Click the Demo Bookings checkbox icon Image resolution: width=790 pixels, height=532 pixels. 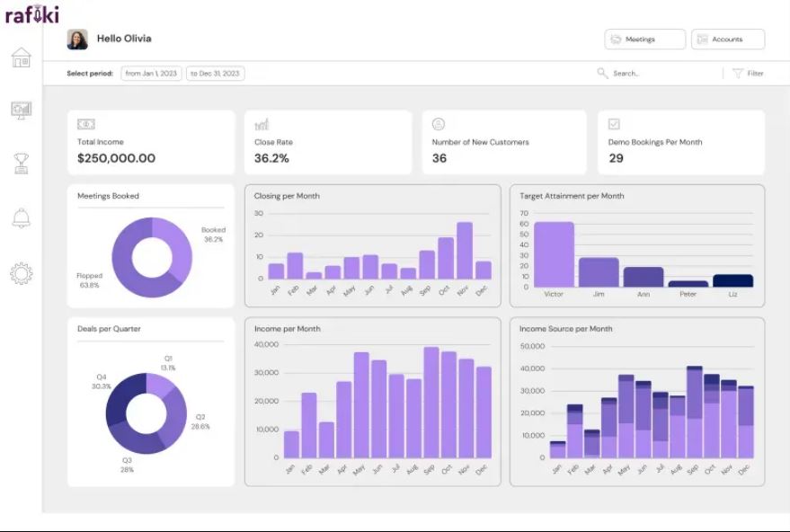coord(614,124)
